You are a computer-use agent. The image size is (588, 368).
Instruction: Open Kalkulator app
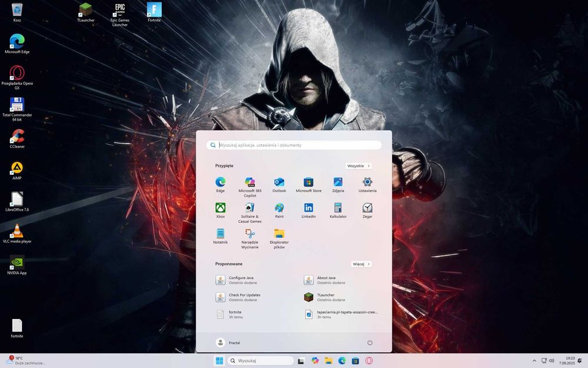(x=338, y=210)
